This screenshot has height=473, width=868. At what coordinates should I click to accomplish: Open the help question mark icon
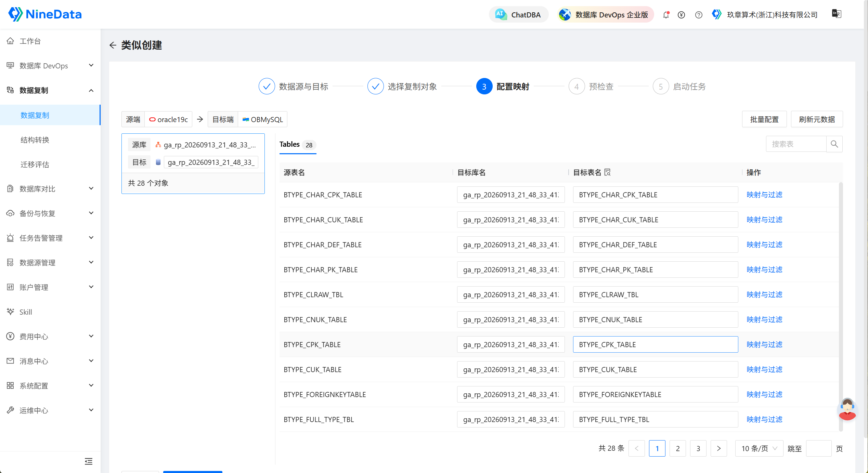click(699, 15)
